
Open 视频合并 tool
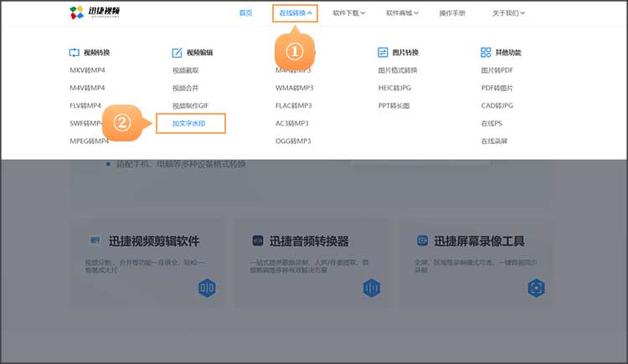pyautogui.click(x=185, y=88)
